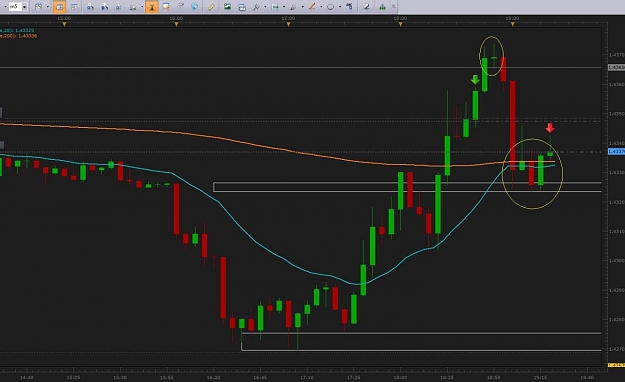This screenshot has width=625, height=382.
Task: Expand the zoom tools dropdown arrow
Action: (x=142, y=7)
